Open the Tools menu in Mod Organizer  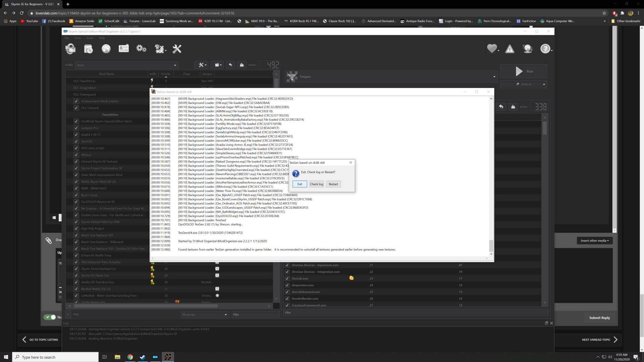(x=90, y=38)
